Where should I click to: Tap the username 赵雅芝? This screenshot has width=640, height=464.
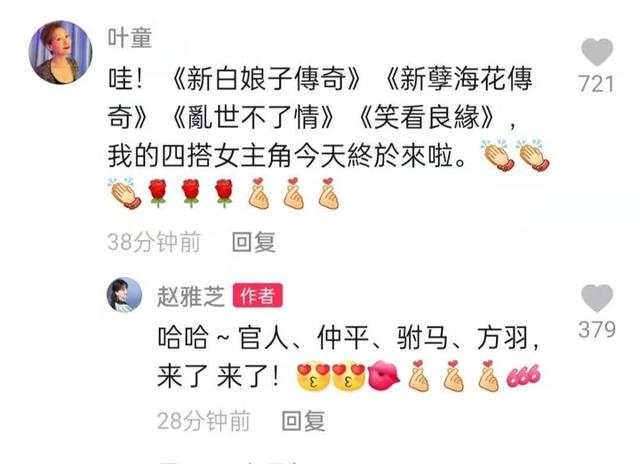tap(191, 296)
